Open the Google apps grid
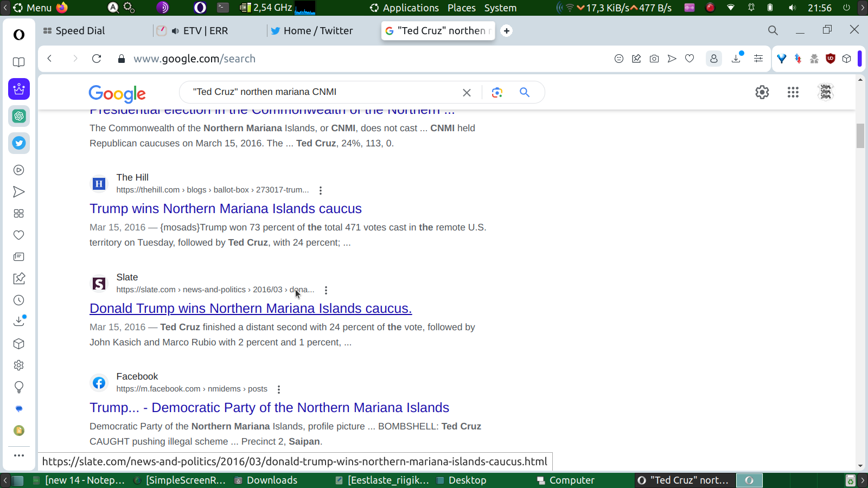Image resolution: width=868 pixels, height=488 pixels. click(x=793, y=92)
